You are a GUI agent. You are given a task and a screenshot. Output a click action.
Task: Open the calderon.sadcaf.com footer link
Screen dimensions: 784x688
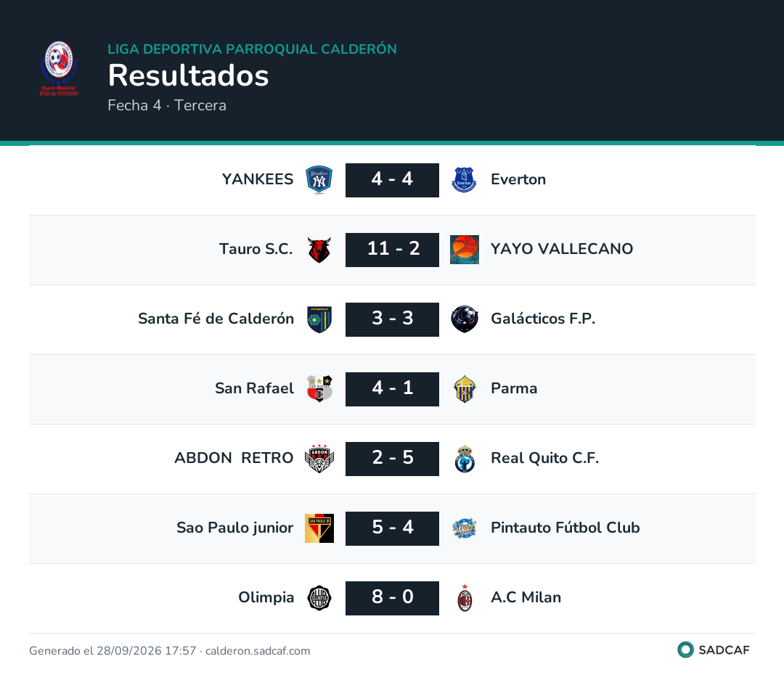[258, 650]
